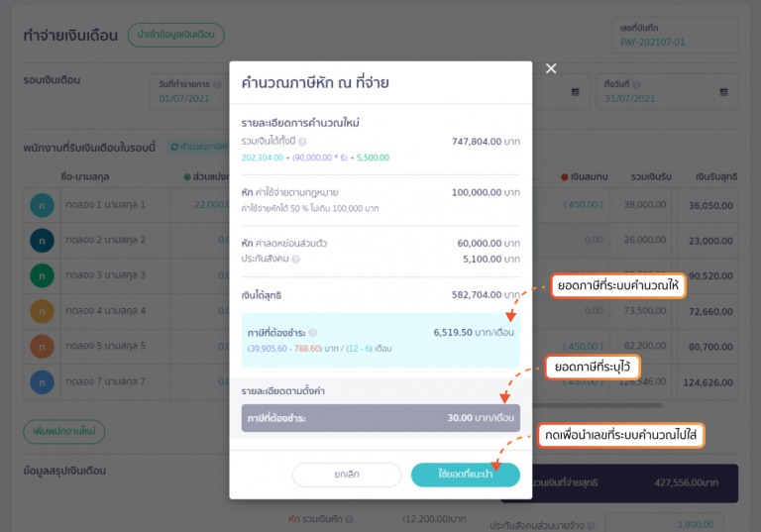Click the ถึงวันที่ date field 31/07/2021

[654, 97]
